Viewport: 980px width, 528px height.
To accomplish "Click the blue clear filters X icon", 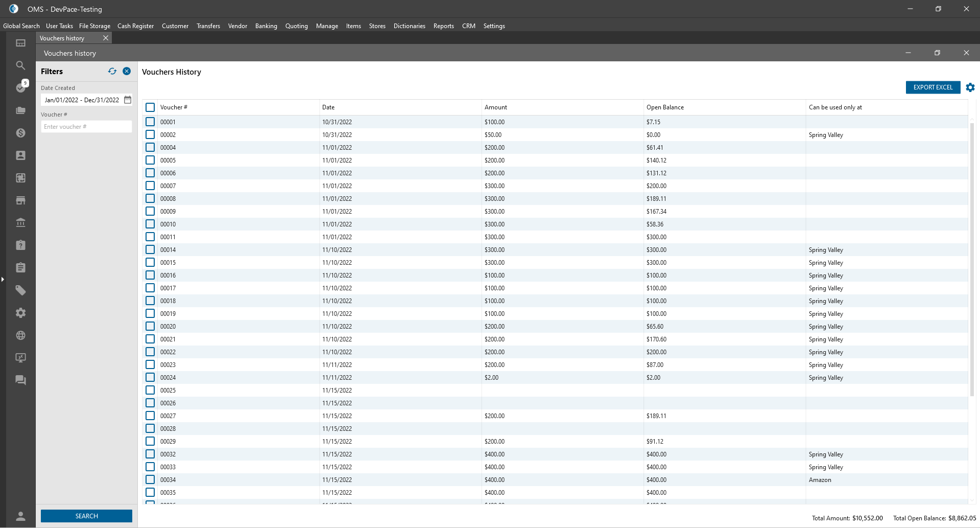I will pyautogui.click(x=127, y=71).
